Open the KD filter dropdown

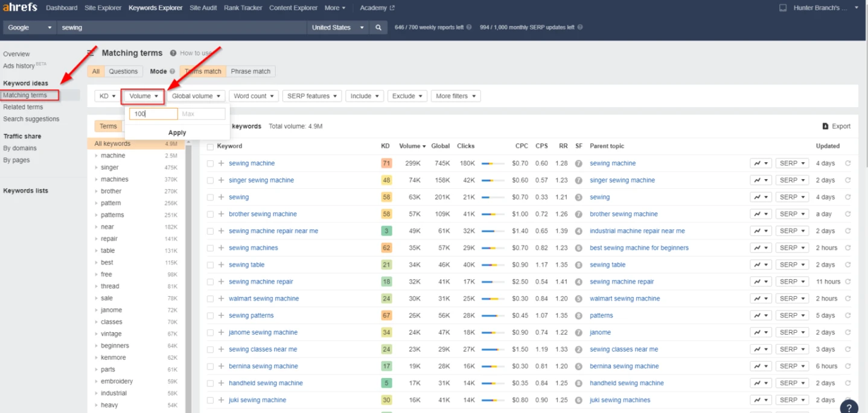click(x=107, y=96)
